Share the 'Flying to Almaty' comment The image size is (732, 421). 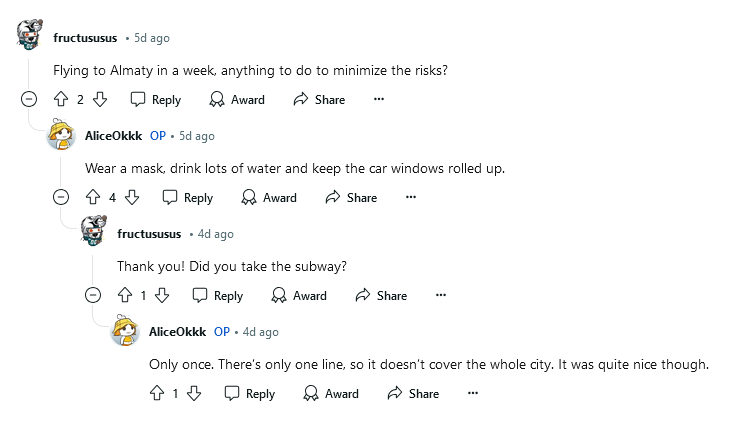tap(319, 99)
